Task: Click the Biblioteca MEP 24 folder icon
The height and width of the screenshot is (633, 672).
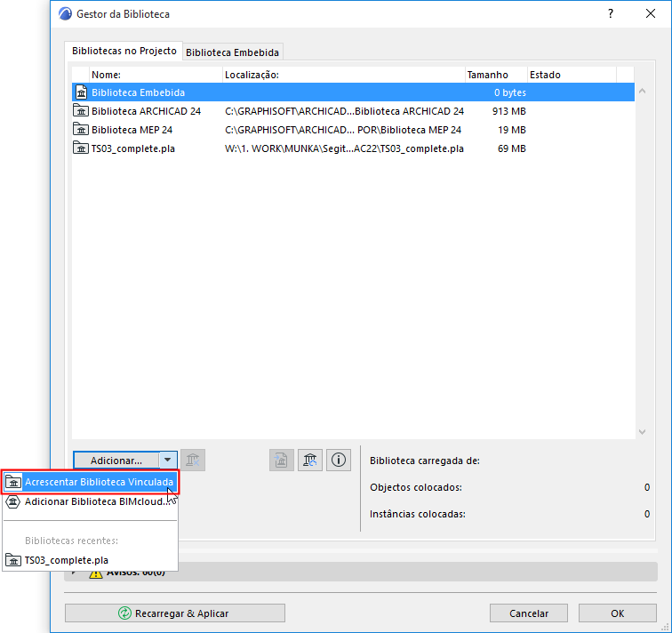Action: tap(81, 129)
